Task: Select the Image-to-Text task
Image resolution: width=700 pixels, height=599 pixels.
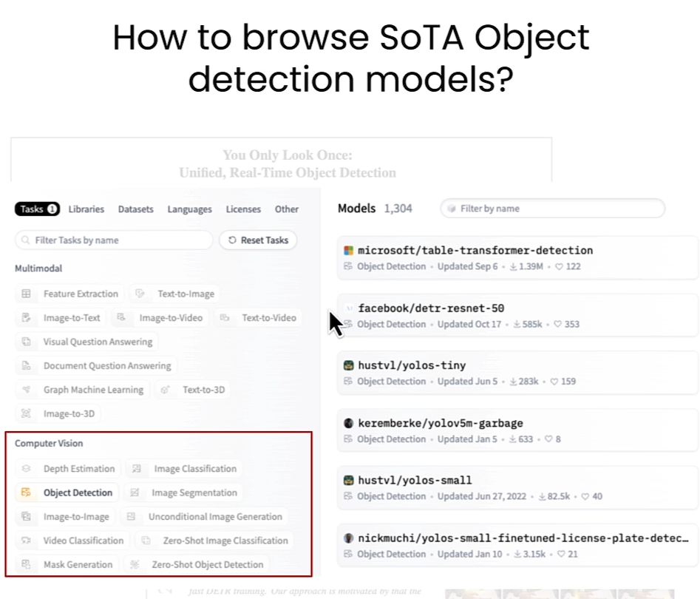Action: tap(61, 318)
